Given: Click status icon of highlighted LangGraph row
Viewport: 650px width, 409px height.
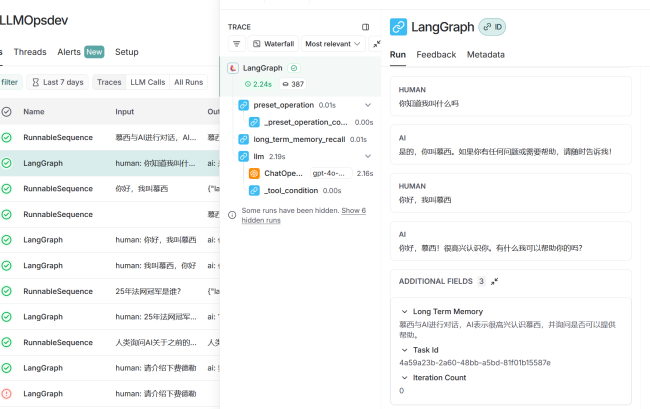Looking at the screenshot, I should click(x=7, y=163).
